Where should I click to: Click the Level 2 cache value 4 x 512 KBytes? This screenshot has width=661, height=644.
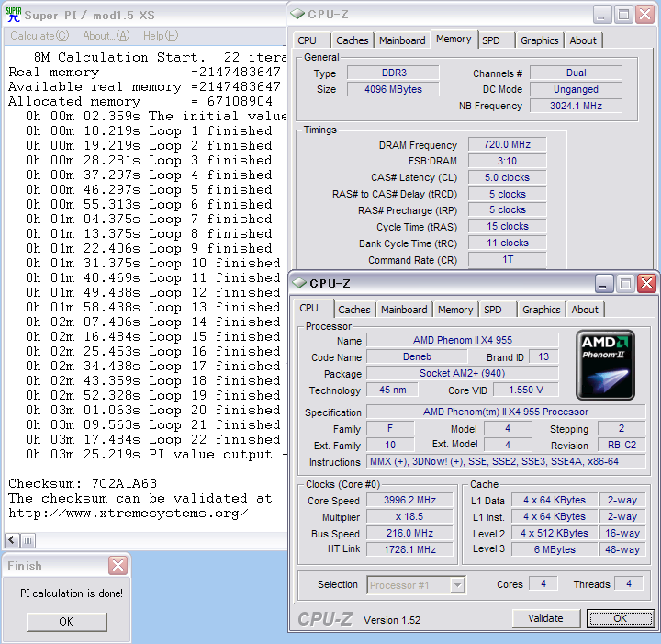point(555,533)
